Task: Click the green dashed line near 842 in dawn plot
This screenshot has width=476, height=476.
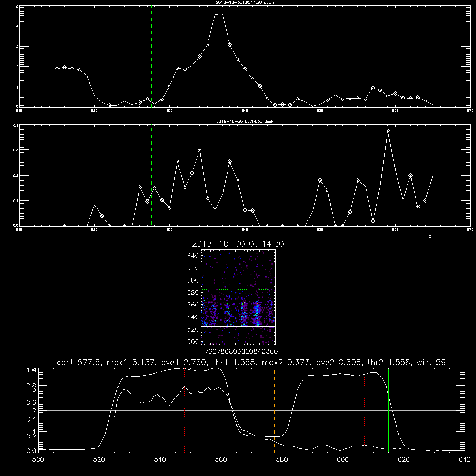Action: (x=263, y=56)
